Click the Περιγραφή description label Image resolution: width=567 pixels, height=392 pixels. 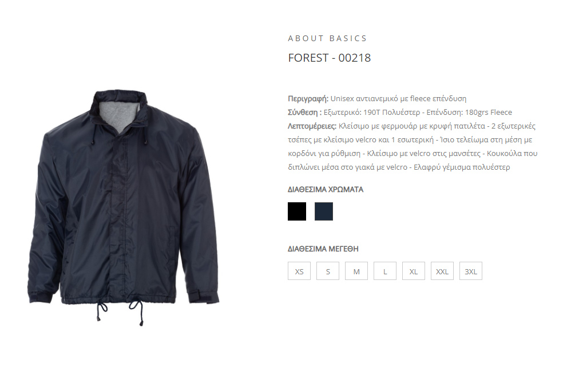[308, 99]
